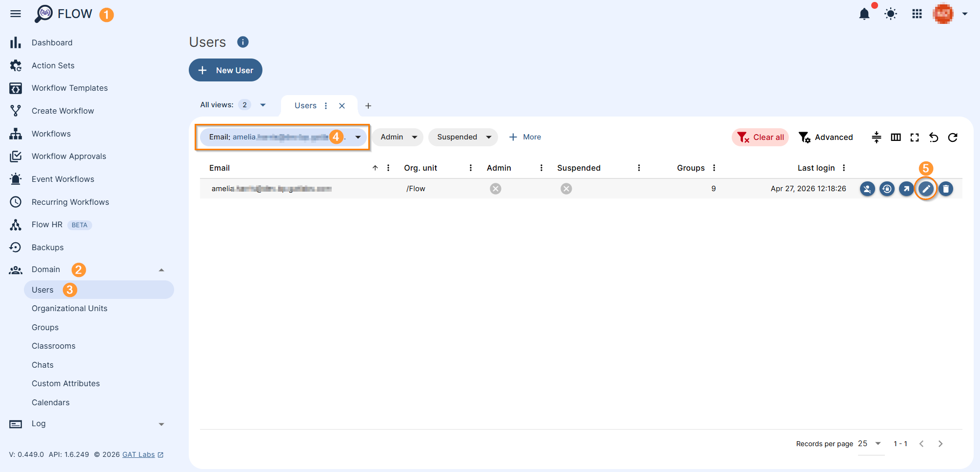Open the All views dropdown
Viewport: 980px width, 472px height.
tap(233, 105)
